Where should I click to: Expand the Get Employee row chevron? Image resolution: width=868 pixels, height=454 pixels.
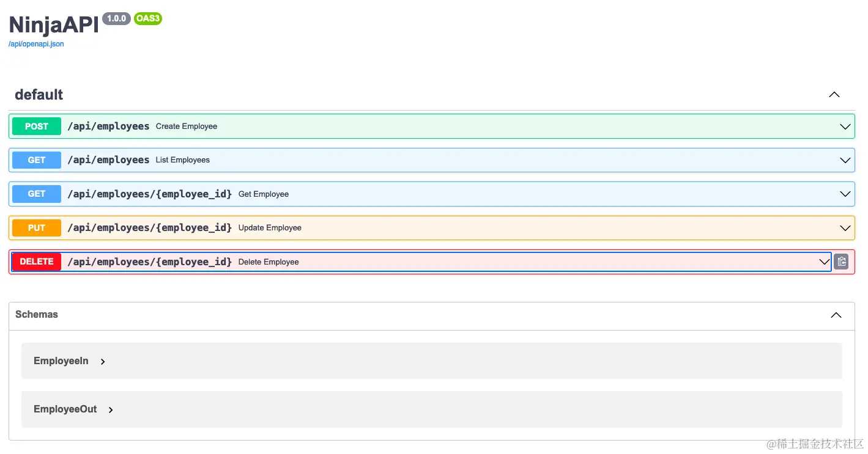pyautogui.click(x=845, y=194)
